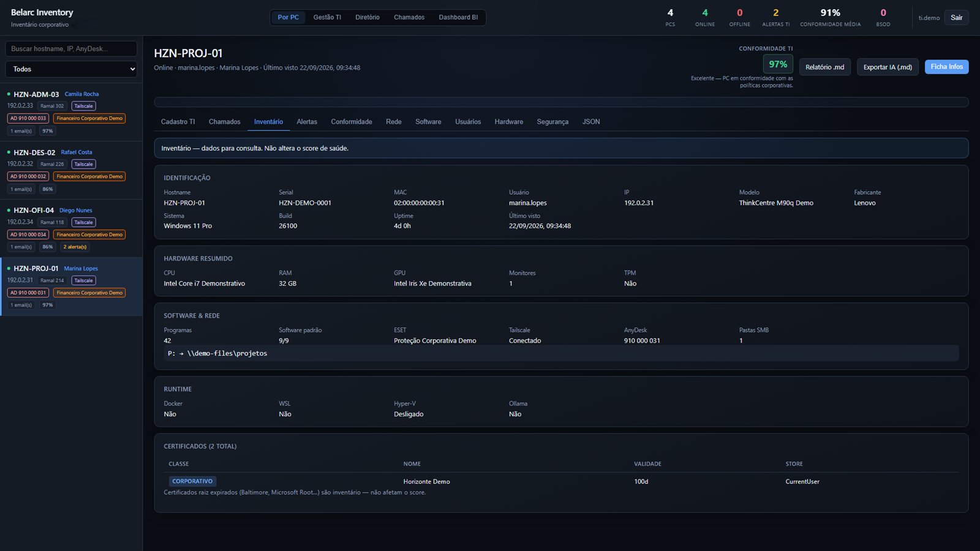Click the 97% conformity score badge

point(778,64)
